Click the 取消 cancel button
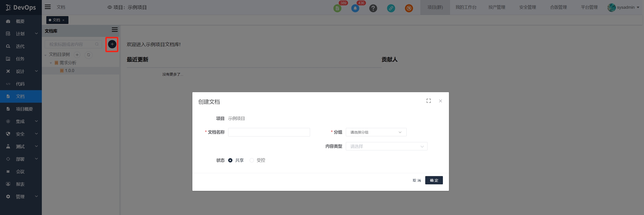This screenshot has width=644, height=215. (x=417, y=180)
